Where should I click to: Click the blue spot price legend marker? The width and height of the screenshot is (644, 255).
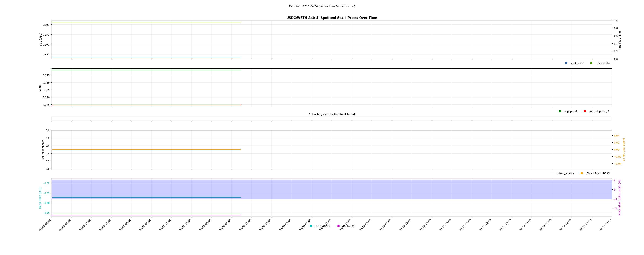coord(566,63)
